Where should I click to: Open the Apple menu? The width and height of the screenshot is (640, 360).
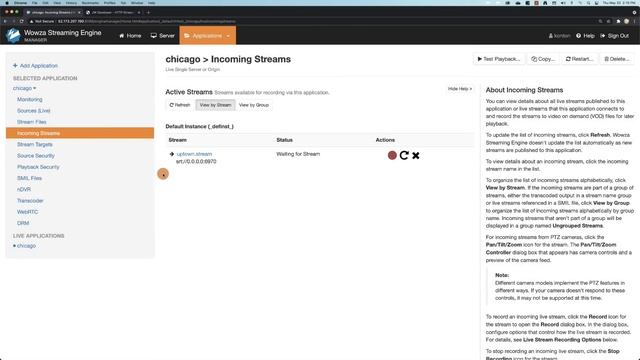[7, 3]
